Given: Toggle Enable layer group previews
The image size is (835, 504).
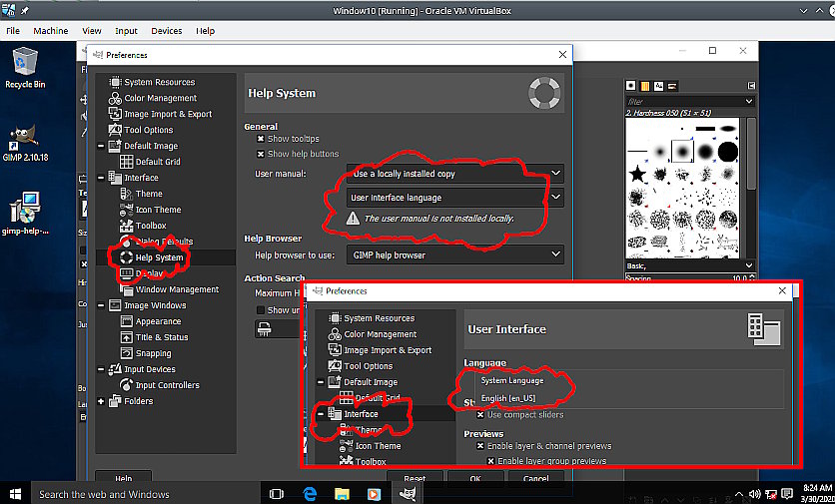Looking at the screenshot, I should click(491, 461).
